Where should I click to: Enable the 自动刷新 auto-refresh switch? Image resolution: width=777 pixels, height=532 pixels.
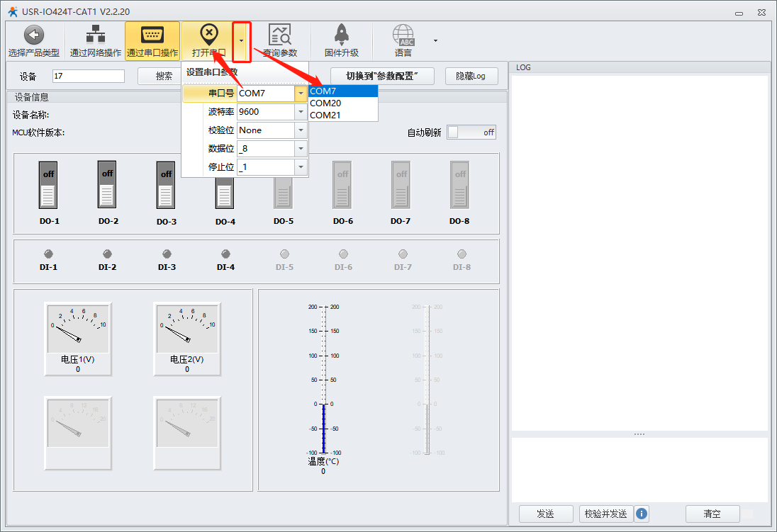tap(471, 132)
